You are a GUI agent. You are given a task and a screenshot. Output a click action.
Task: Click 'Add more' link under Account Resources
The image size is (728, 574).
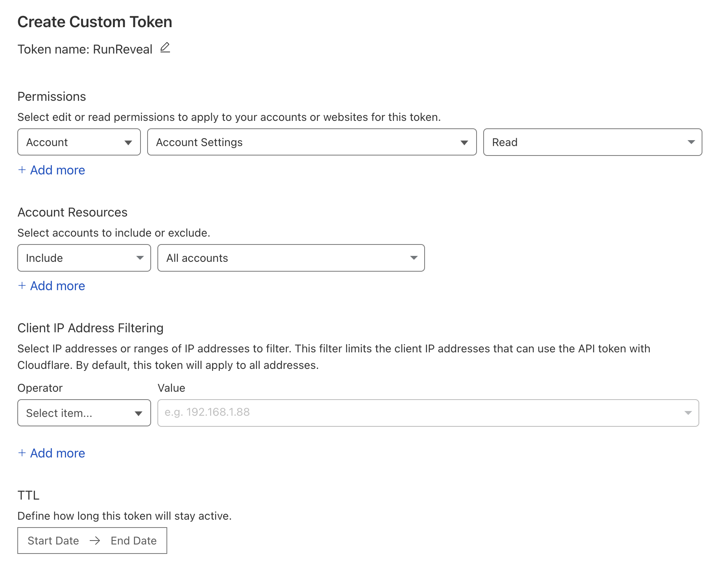coord(57,286)
